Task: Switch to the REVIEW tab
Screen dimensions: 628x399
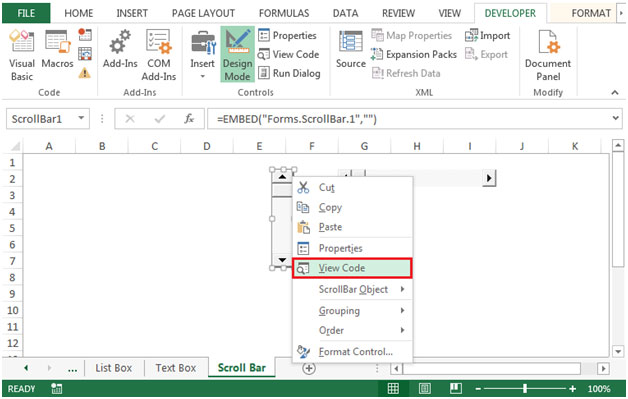Action: 398,13
